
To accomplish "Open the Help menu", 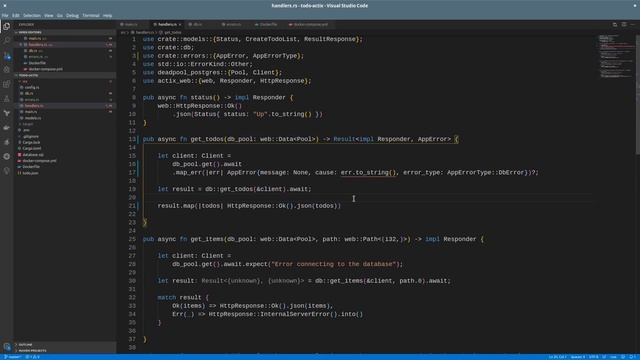I will pos(107,16).
